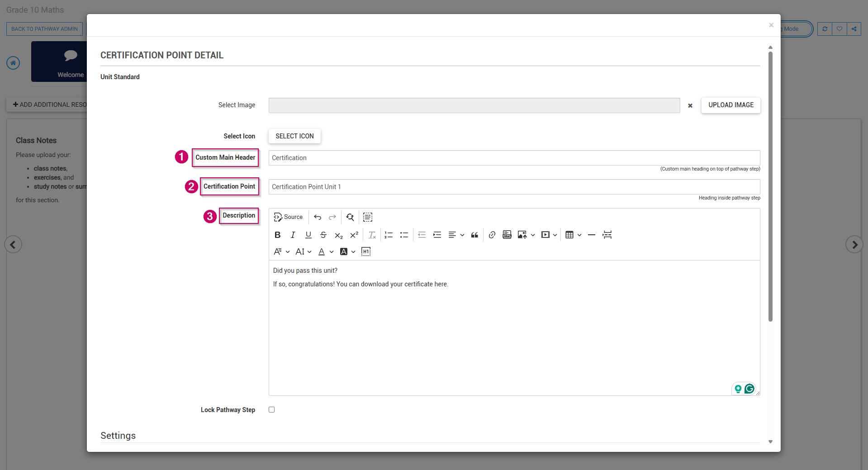Viewport: 868px width, 470px height.
Task: Open find and replace
Action: [350, 217]
